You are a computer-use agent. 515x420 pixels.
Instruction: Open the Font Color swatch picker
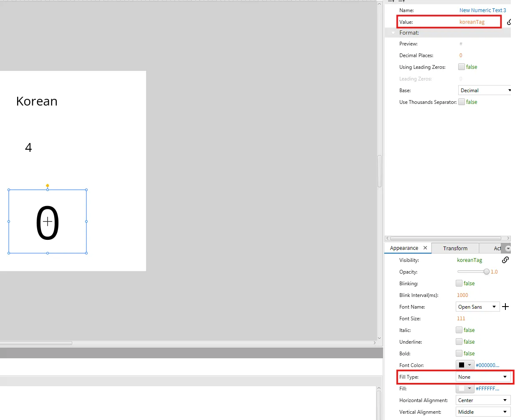(465, 365)
